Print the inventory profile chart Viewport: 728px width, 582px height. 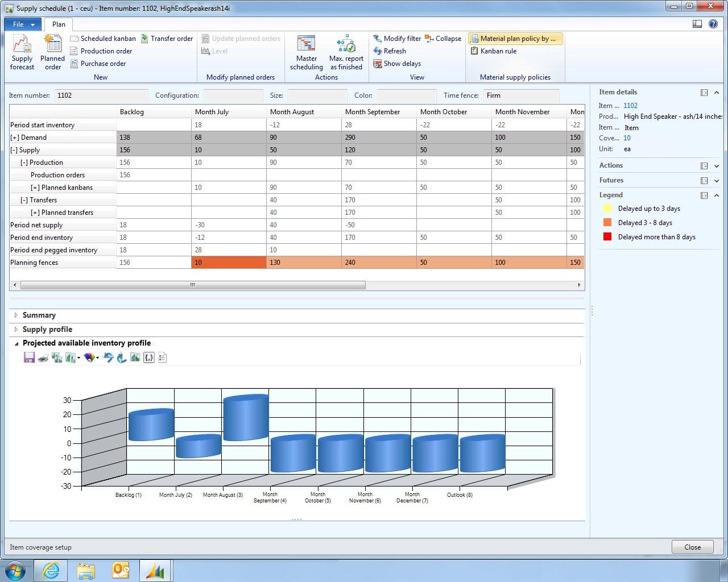43,357
